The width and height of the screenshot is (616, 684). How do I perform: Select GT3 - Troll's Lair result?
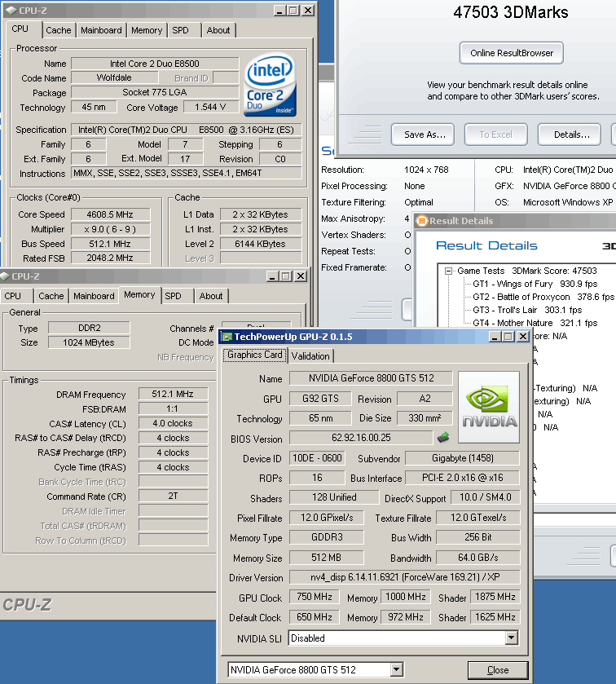pyautogui.click(x=527, y=310)
